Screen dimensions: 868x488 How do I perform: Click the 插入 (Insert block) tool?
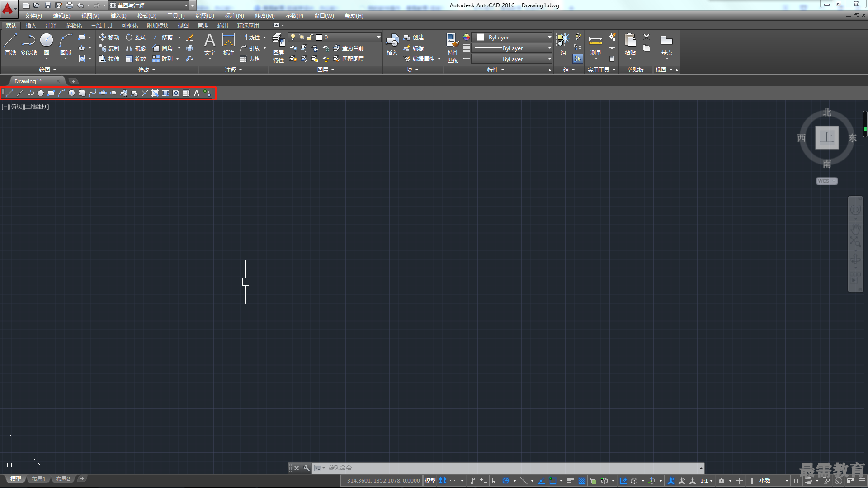pyautogui.click(x=392, y=44)
